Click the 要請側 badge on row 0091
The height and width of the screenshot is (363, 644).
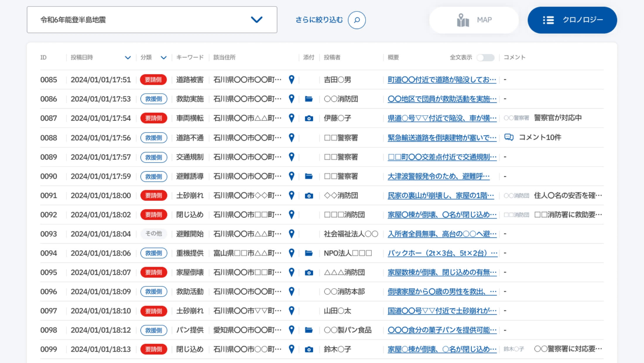coord(153,196)
